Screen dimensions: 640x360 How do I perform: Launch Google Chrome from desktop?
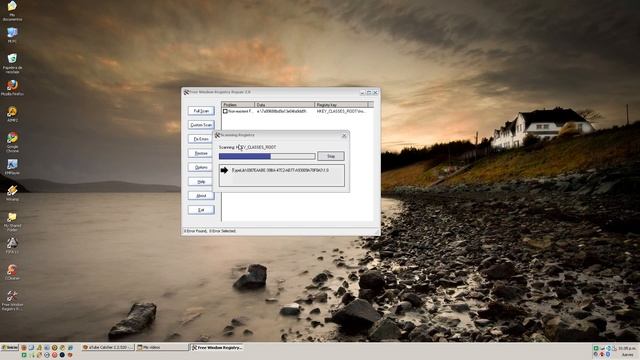click(12, 142)
